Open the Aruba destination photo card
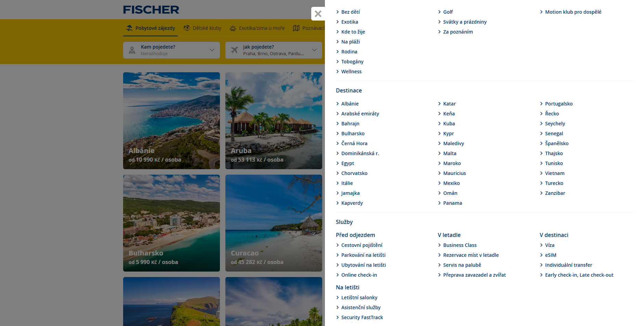644x326 pixels. pyautogui.click(x=274, y=121)
